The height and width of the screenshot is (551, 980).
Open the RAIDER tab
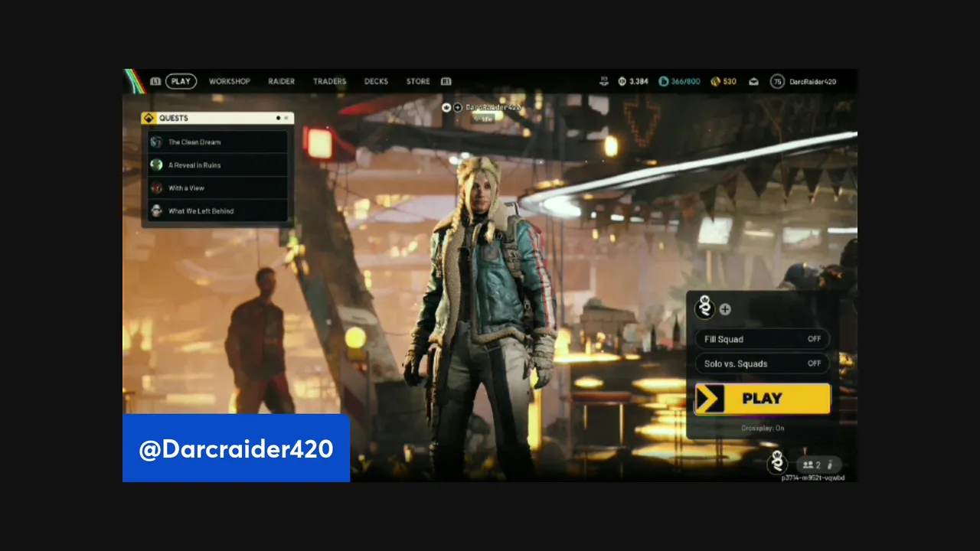click(x=281, y=81)
